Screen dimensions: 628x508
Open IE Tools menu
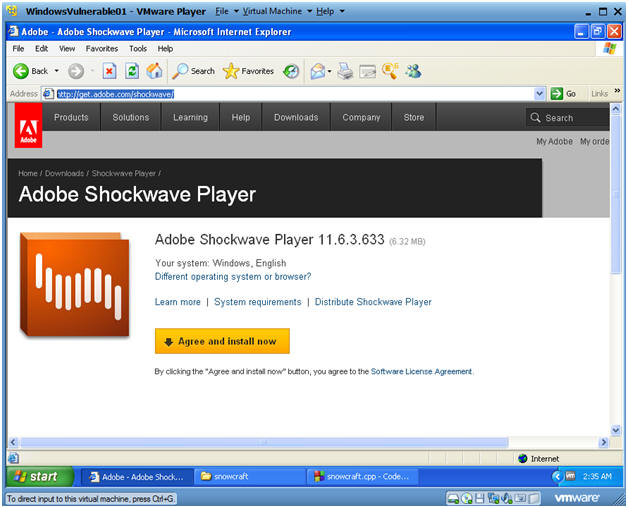[x=138, y=48]
